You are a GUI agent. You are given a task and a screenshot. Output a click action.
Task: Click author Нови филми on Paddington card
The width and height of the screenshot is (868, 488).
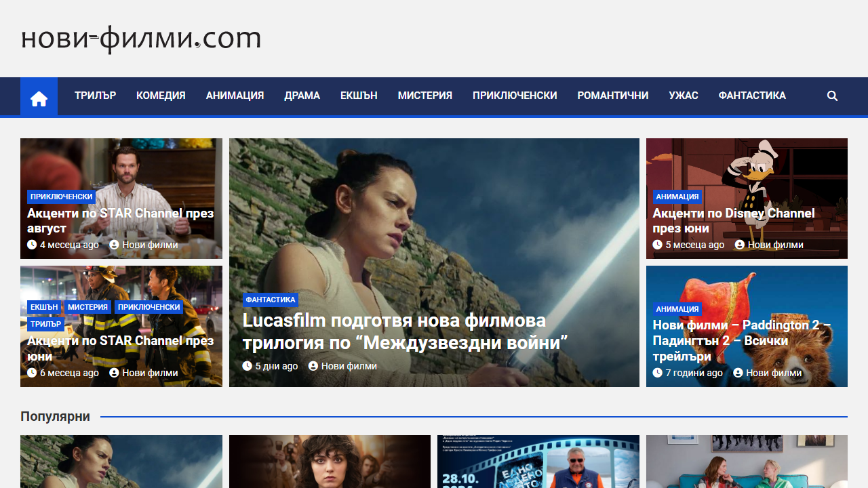pos(774,373)
